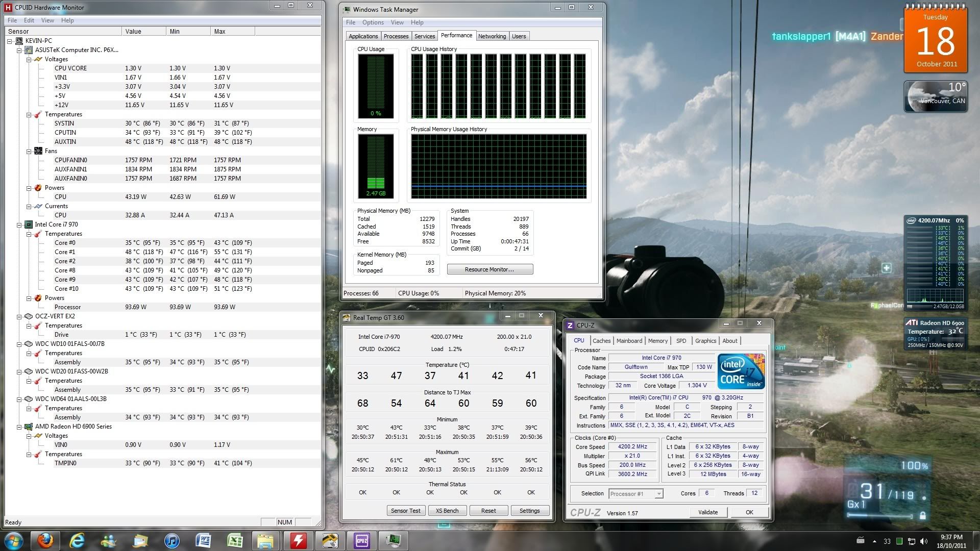Click the Core Speed value 4200.2 MHz
Image resolution: width=980 pixels, height=551 pixels.
pyautogui.click(x=632, y=447)
